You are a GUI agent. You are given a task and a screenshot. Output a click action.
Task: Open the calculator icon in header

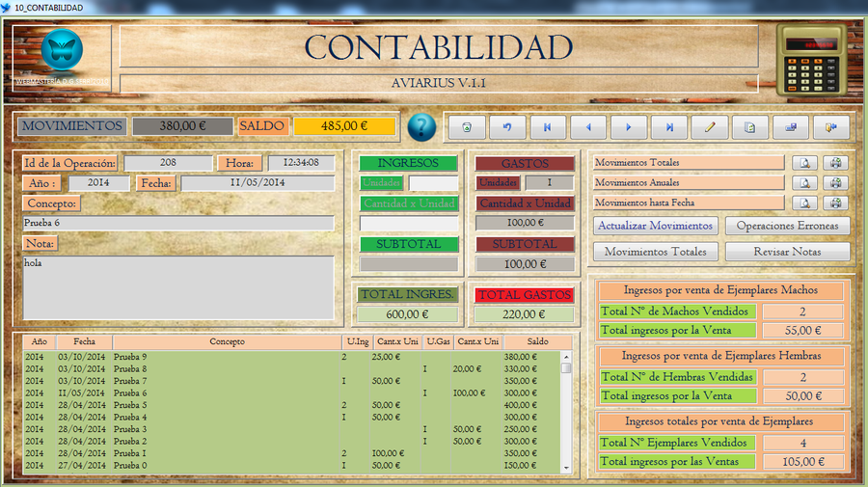click(811, 56)
